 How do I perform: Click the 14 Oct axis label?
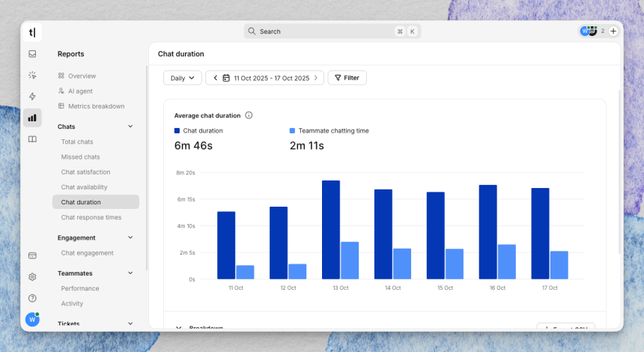392,288
